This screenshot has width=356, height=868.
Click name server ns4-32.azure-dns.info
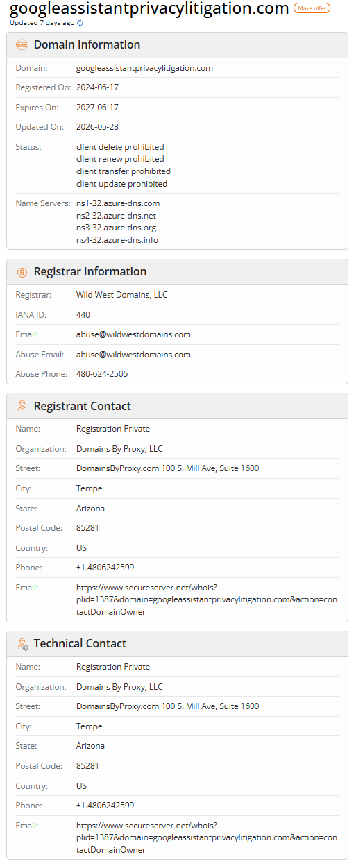[117, 240]
